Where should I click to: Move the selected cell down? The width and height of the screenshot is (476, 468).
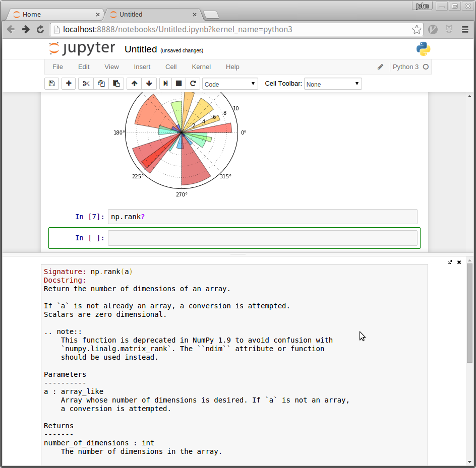coord(149,84)
